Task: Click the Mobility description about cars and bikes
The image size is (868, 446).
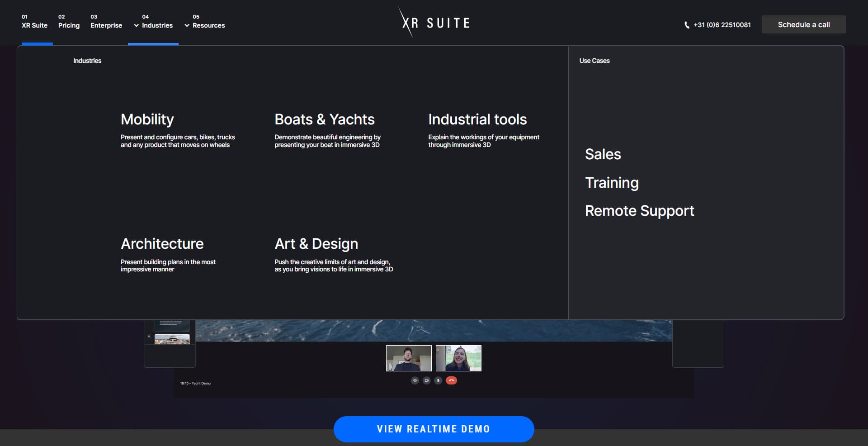Action: pos(178,141)
